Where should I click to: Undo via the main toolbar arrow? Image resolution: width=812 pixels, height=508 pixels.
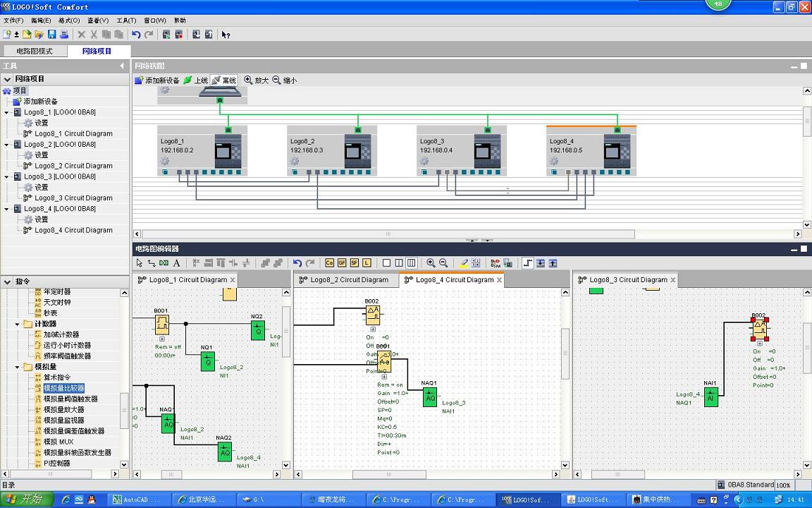click(x=136, y=34)
